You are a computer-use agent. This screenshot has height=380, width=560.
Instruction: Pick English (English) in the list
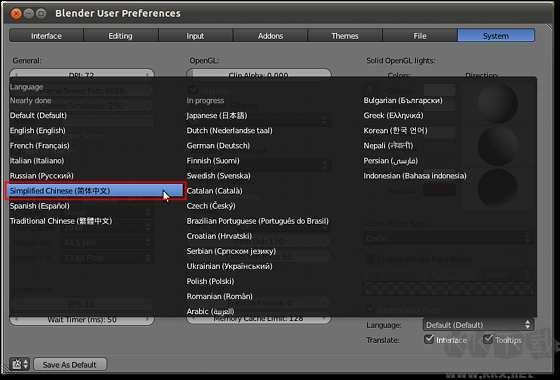38,130
